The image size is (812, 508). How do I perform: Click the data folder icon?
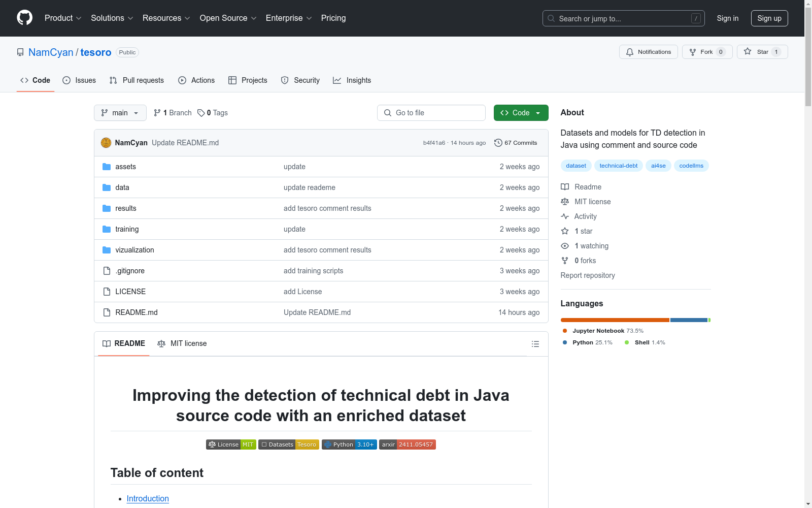click(x=107, y=187)
